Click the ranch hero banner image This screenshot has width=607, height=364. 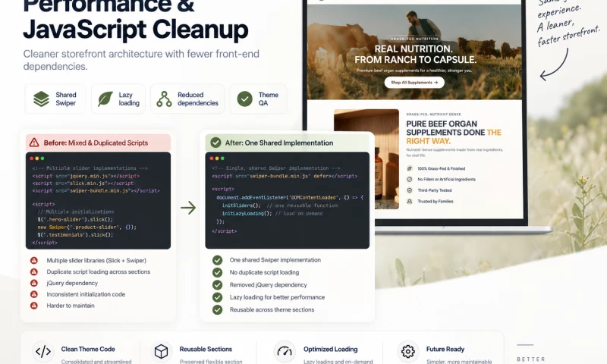pos(414,52)
